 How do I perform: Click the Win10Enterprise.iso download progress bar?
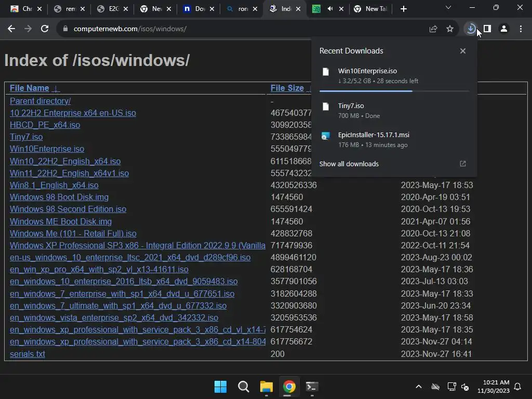(394, 91)
